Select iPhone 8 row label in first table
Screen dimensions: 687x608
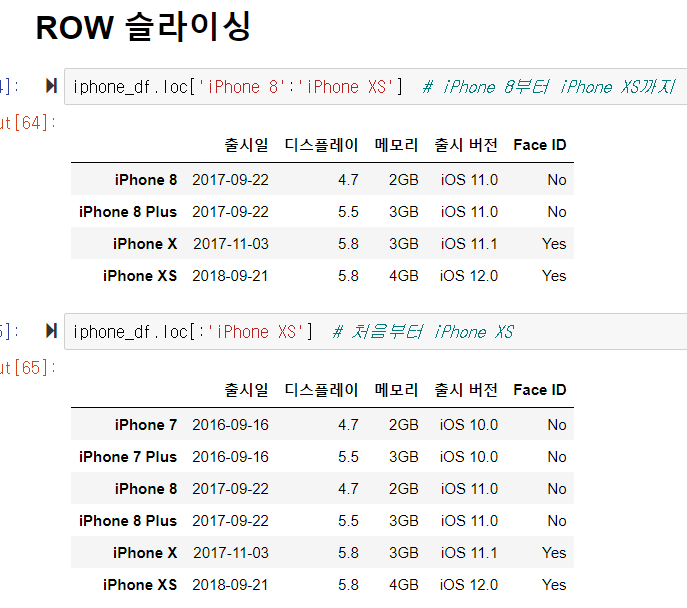(146, 180)
